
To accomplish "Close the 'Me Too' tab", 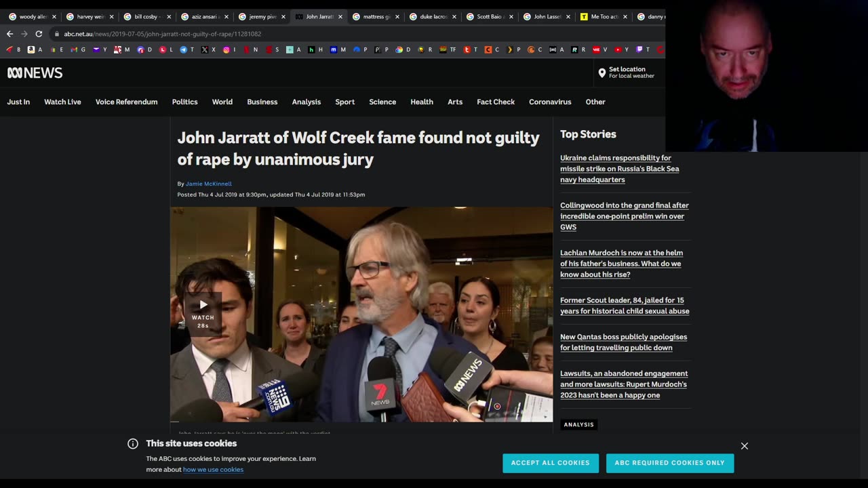I will (x=625, y=17).
